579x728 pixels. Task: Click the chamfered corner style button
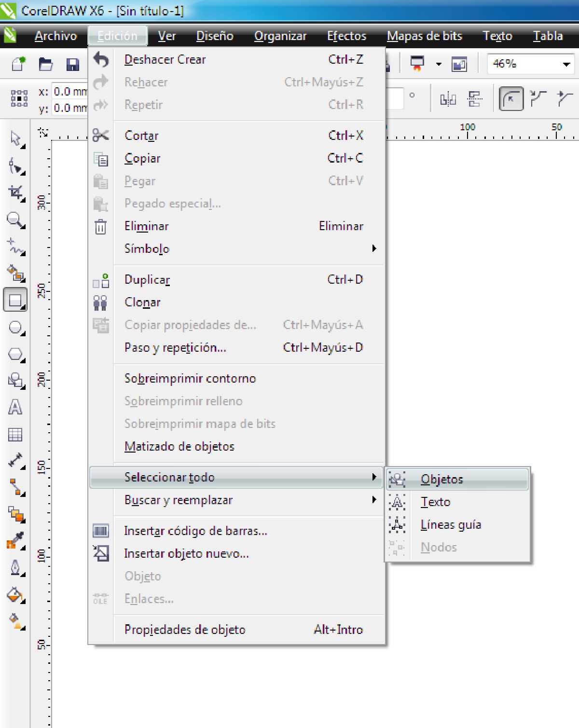[564, 99]
